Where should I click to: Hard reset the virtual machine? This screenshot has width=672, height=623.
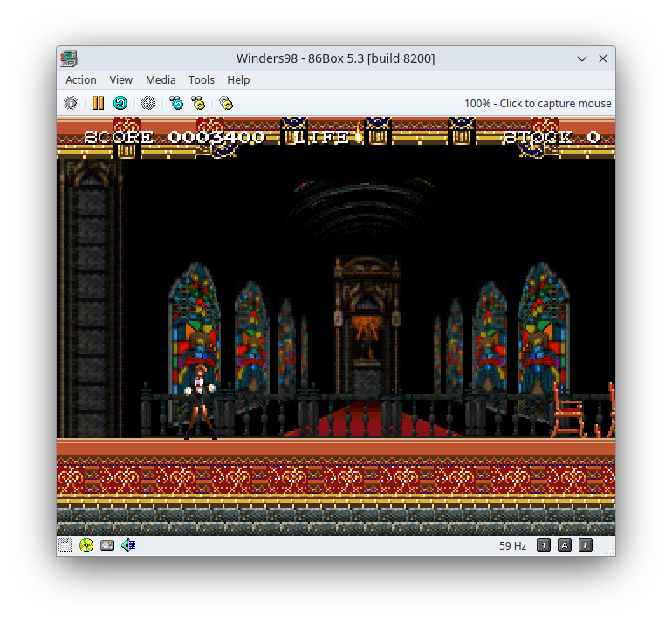coord(120,103)
